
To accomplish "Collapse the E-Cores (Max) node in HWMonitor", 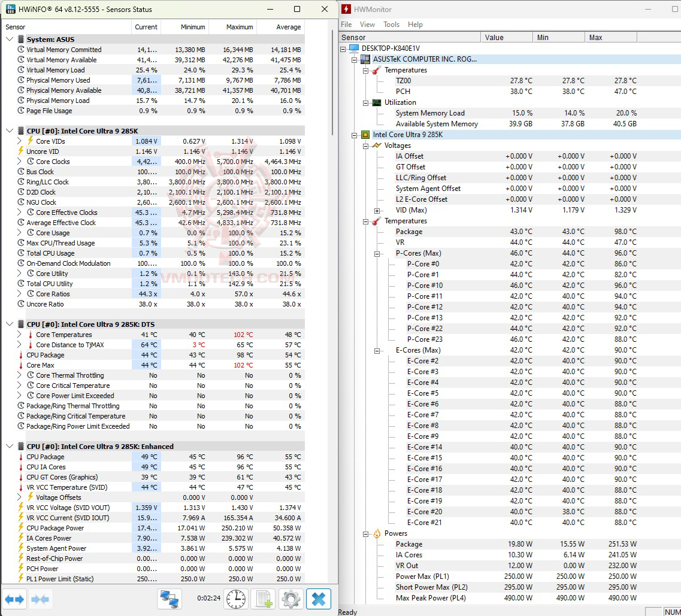I will click(x=377, y=351).
